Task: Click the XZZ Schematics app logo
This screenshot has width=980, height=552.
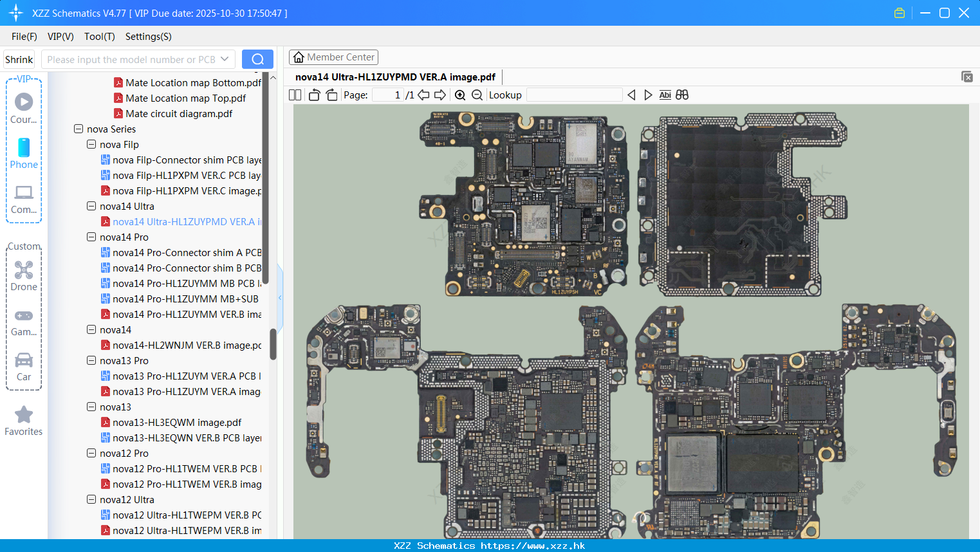Action: pyautogui.click(x=16, y=13)
